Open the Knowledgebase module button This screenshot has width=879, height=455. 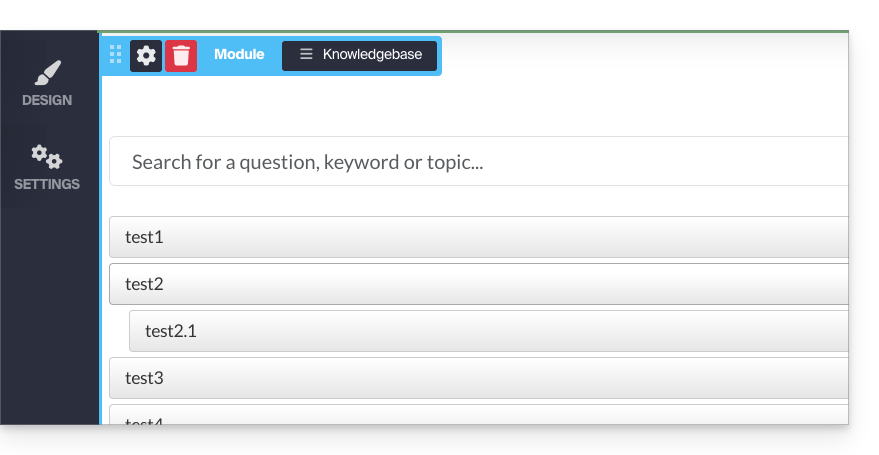point(359,55)
